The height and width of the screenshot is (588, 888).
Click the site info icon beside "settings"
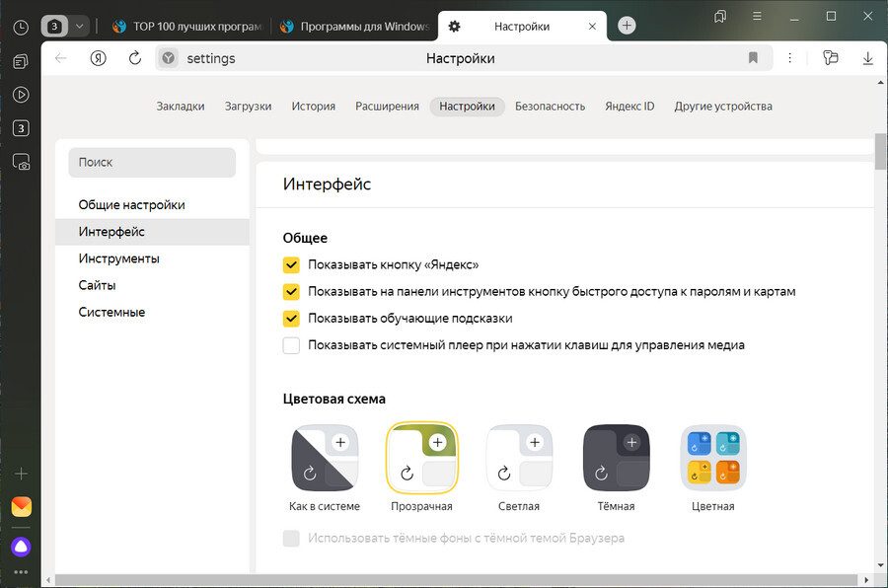click(168, 58)
